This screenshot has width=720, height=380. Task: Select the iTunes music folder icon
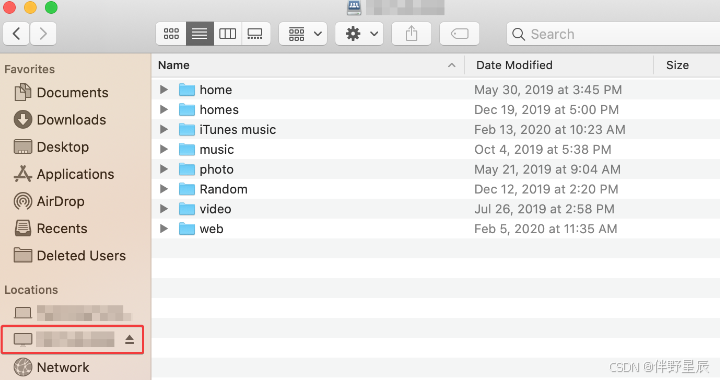(186, 129)
